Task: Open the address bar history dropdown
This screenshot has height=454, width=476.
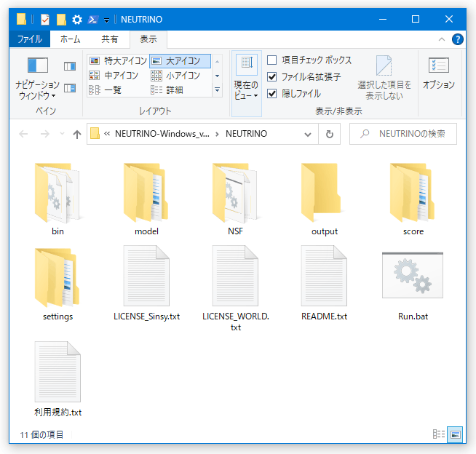Action: pyautogui.click(x=308, y=134)
